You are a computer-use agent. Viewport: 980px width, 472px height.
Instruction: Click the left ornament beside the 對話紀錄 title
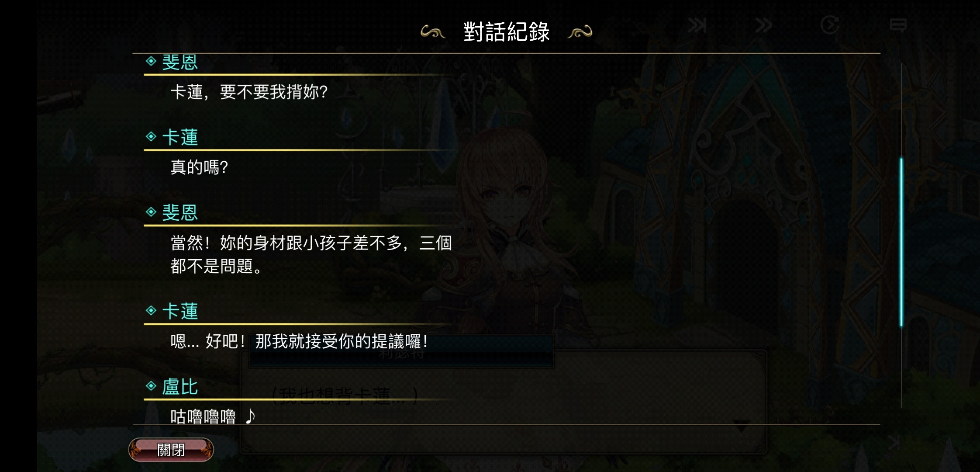pyautogui.click(x=432, y=32)
